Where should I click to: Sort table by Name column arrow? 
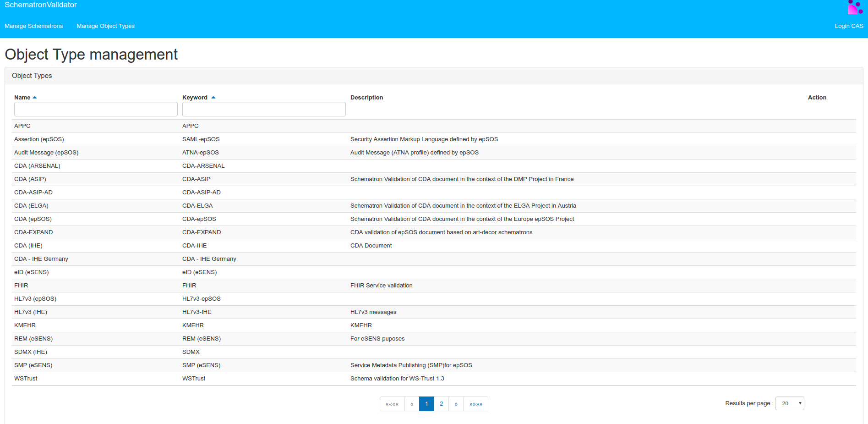click(x=35, y=98)
